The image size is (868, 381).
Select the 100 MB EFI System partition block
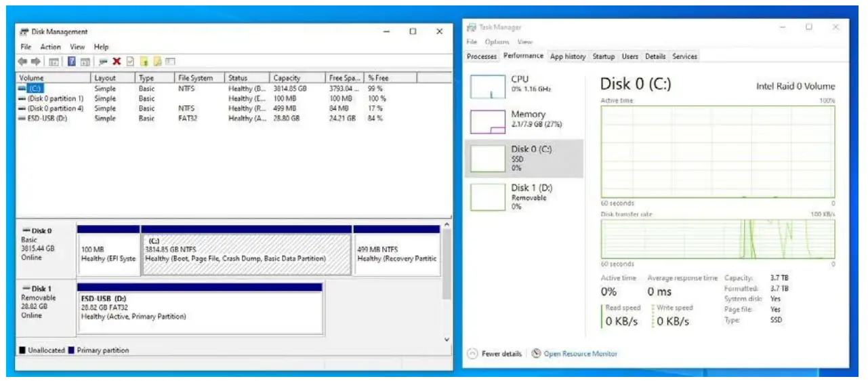pyautogui.click(x=108, y=250)
